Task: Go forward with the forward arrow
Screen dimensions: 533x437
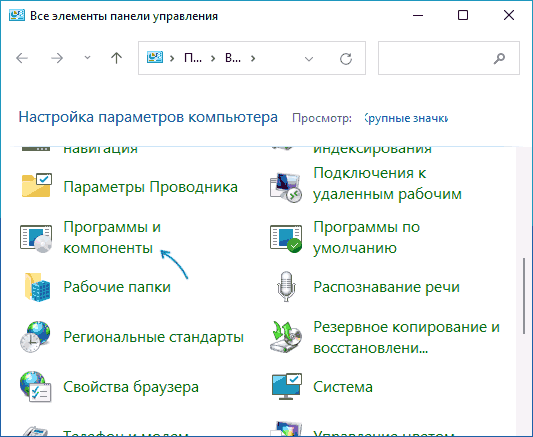Action: pyautogui.click(x=57, y=58)
